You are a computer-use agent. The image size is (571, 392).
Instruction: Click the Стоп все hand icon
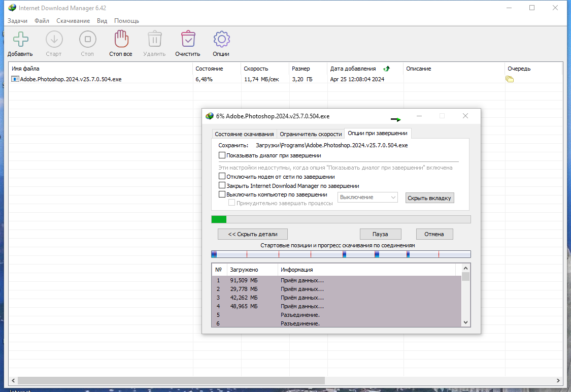pyautogui.click(x=121, y=39)
